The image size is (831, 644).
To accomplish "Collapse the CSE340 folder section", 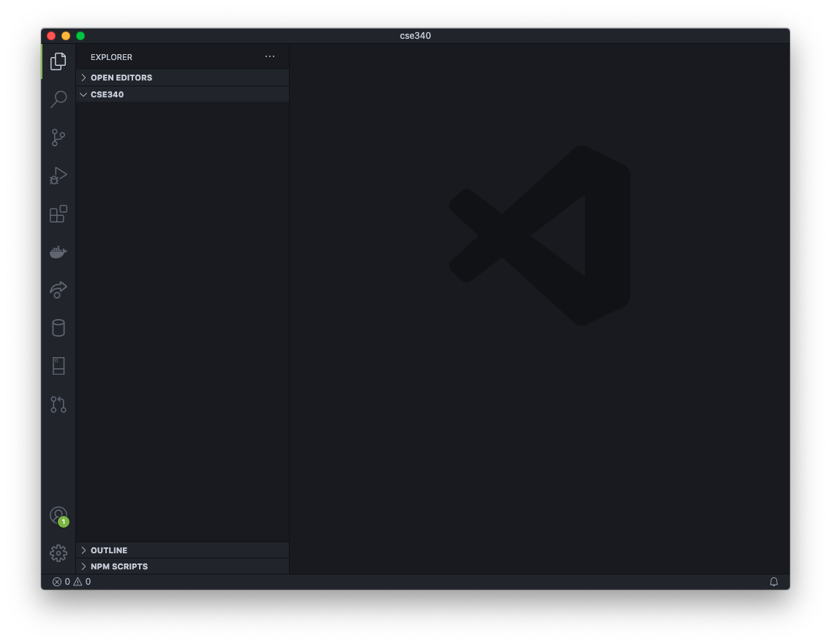I will point(182,94).
